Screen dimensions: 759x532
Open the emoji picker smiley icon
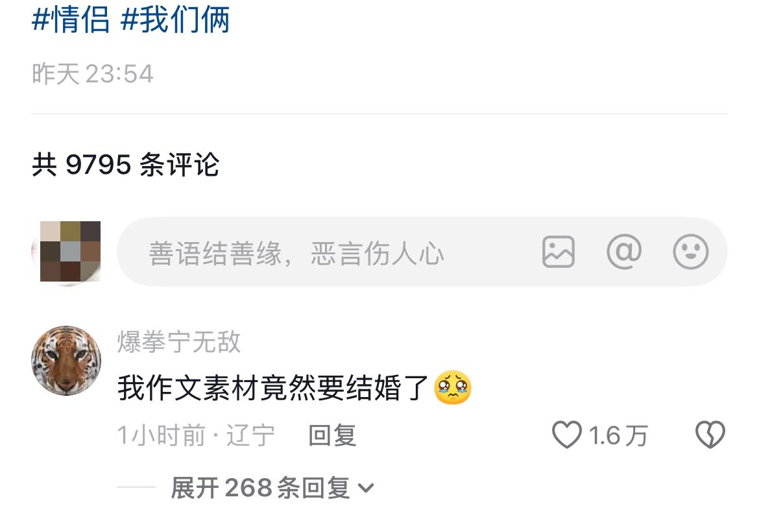click(691, 252)
